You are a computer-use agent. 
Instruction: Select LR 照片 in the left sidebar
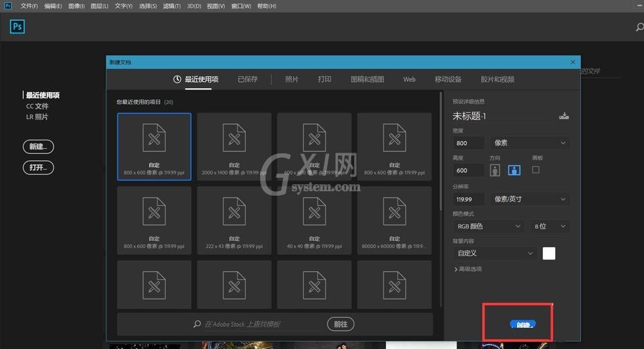click(37, 117)
